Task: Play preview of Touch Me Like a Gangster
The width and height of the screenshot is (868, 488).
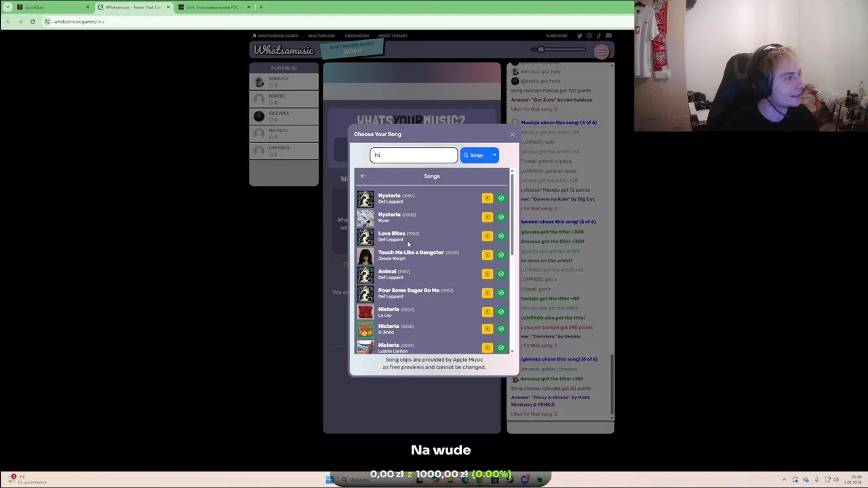Action: pos(487,255)
